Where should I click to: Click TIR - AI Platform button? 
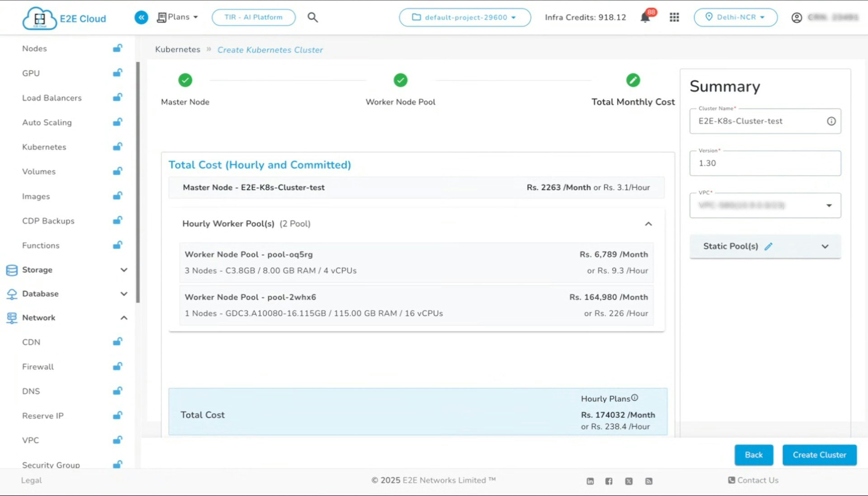click(253, 17)
